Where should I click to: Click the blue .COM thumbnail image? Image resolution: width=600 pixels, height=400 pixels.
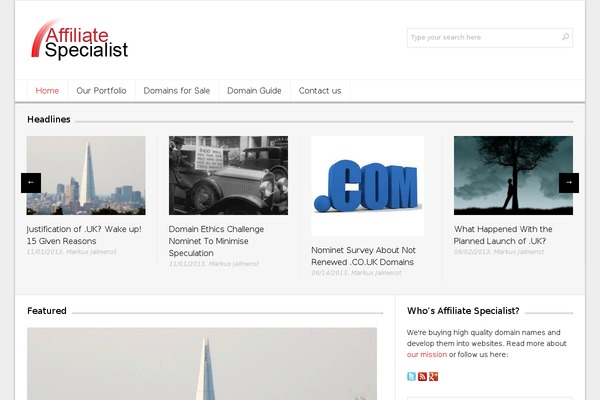368,186
